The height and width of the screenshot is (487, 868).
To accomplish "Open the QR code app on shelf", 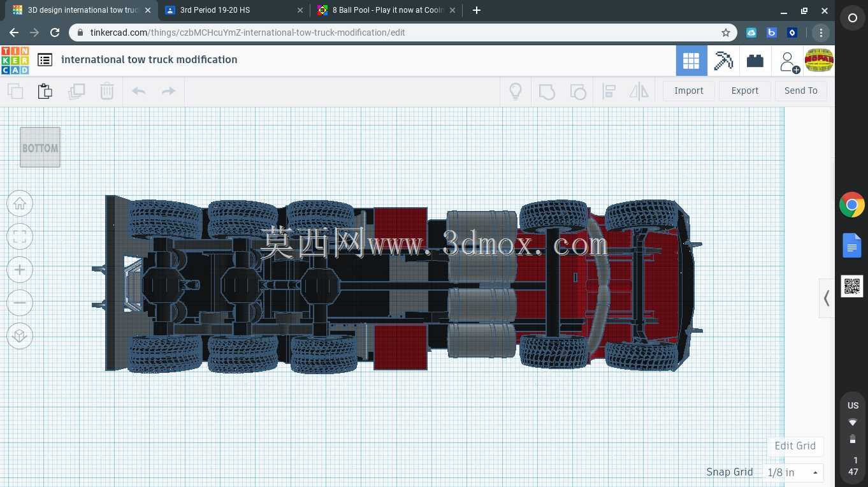I will (x=852, y=286).
